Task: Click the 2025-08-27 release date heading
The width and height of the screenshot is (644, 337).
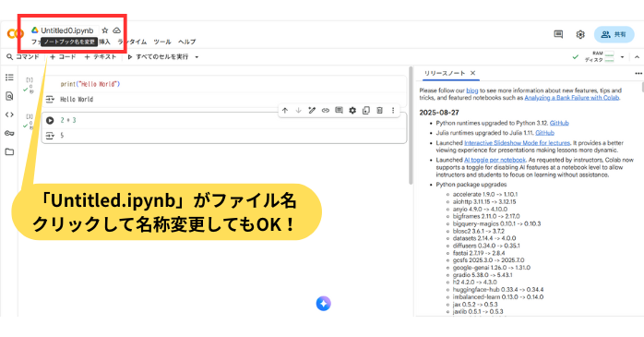Action: pyautogui.click(x=439, y=113)
